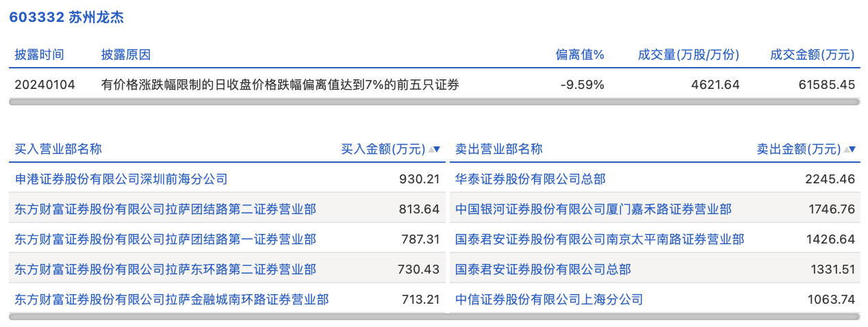Image resolution: width=868 pixels, height=327 pixels.
Task: Sort by 买入金额(万元) column header
Action: tap(383, 149)
